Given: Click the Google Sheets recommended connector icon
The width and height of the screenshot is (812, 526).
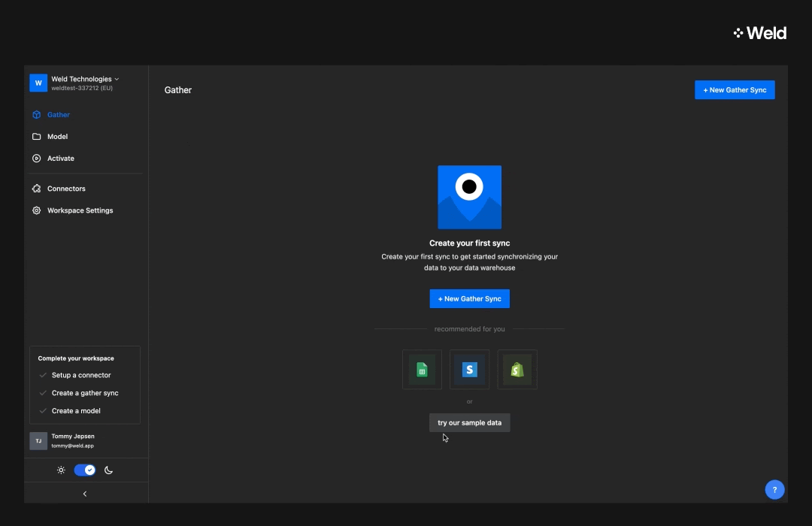Looking at the screenshot, I should point(422,370).
